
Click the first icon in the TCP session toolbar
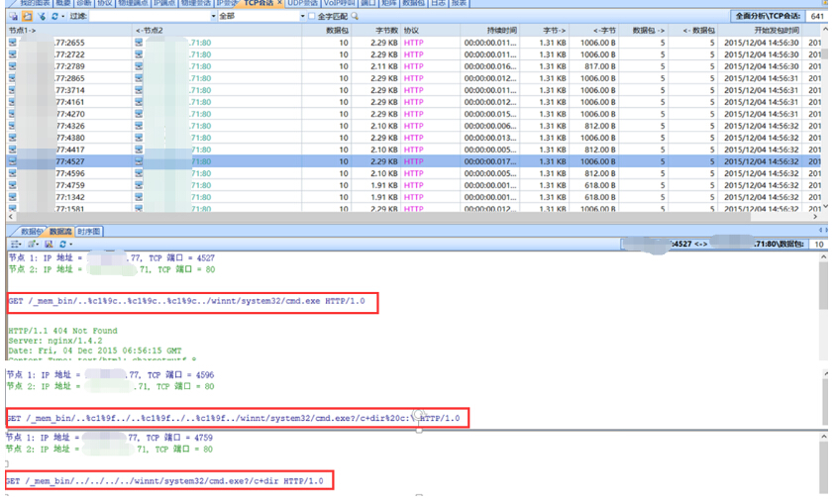point(13,17)
